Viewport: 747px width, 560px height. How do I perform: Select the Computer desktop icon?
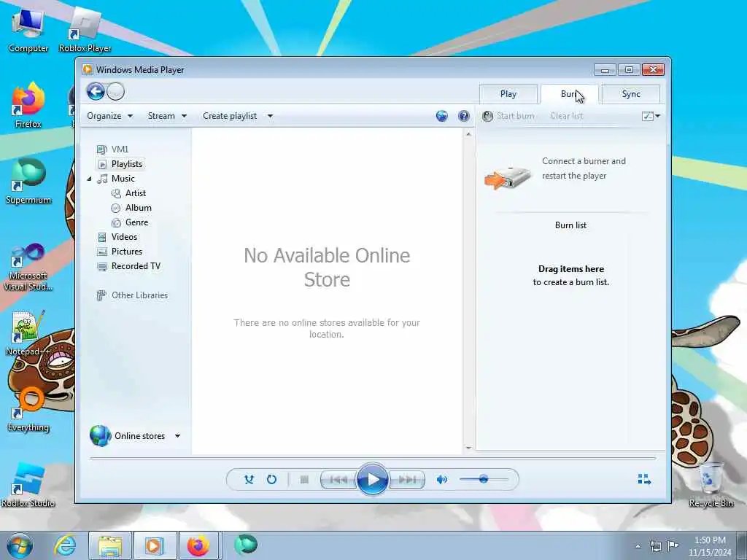[28, 30]
